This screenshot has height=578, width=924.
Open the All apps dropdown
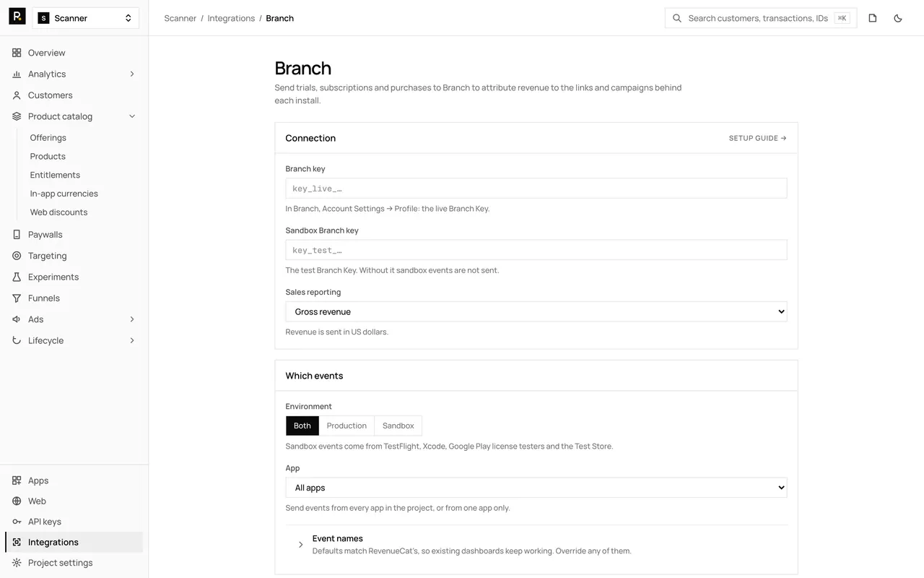coord(536,488)
